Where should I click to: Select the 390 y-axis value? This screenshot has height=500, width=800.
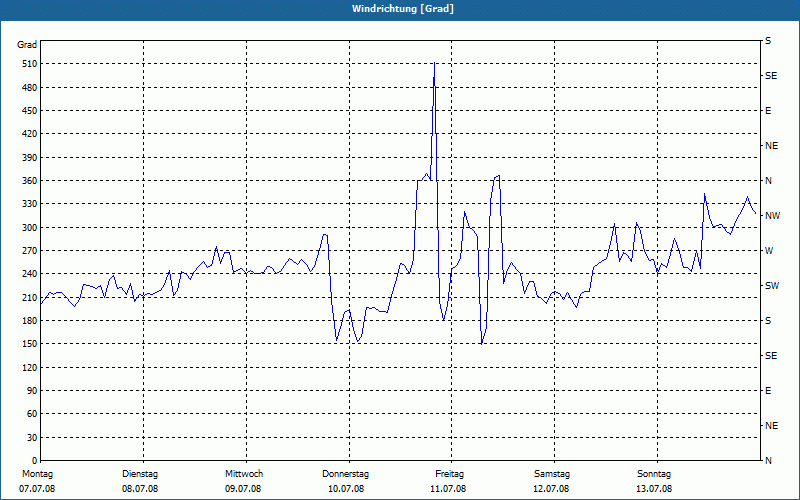tap(30, 158)
